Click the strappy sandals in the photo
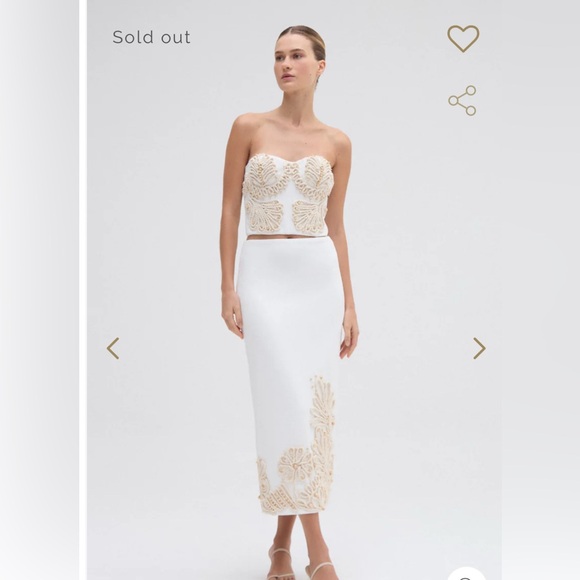 300,562
